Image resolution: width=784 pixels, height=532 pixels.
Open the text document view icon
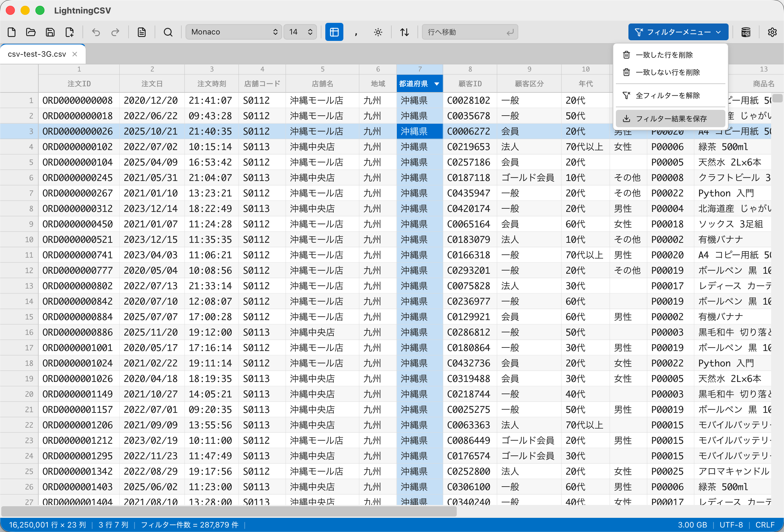[142, 32]
